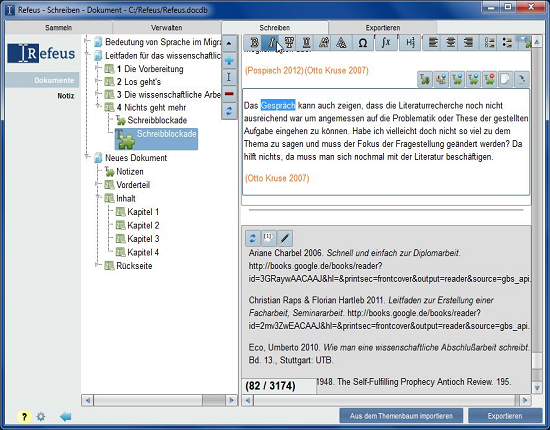This screenshot has height=430, width=550.
Task: Select Dokumente in the left sidebar
Action: (42, 80)
